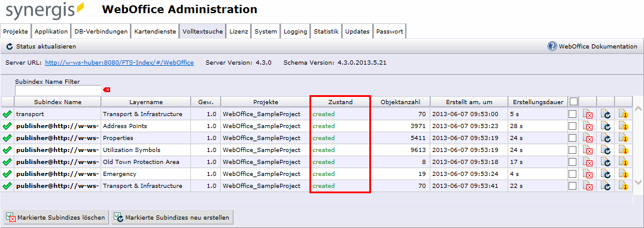Tick the select-all checkbox in the table header
644x228 pixels.
[x=573, y=102]
